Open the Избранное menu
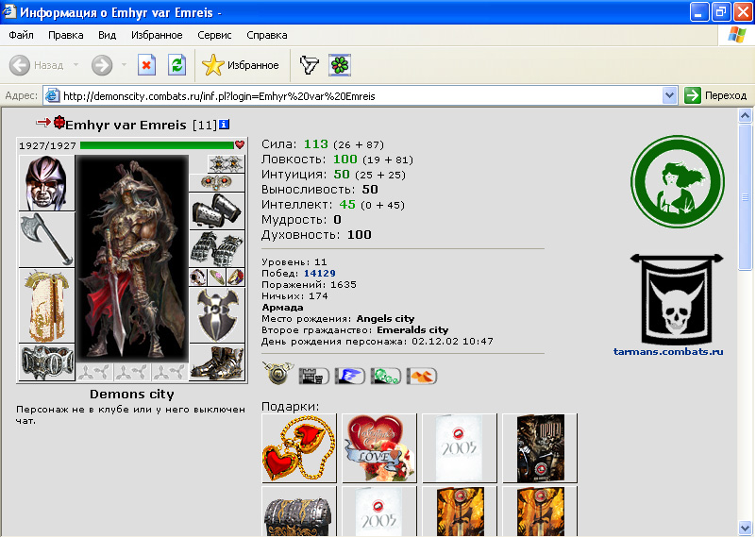The image size is (756, 538). [157, 35]
